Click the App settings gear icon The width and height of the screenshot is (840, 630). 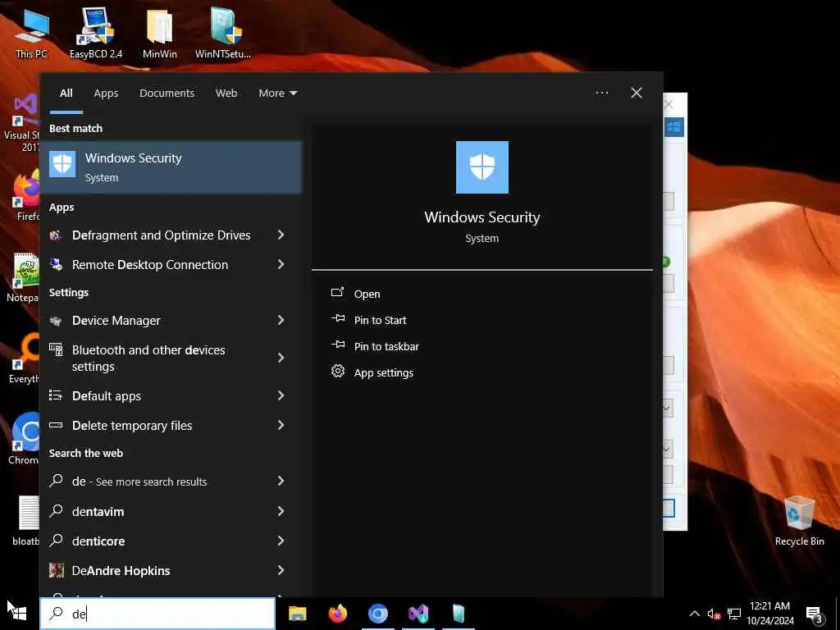point(337,372)
